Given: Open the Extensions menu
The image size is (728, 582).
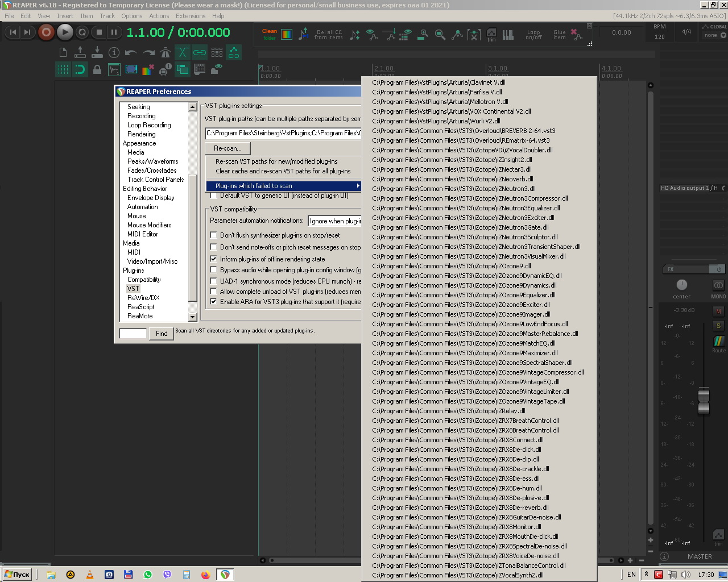Looking at the screenshot, I should click(x=191, y=16).
